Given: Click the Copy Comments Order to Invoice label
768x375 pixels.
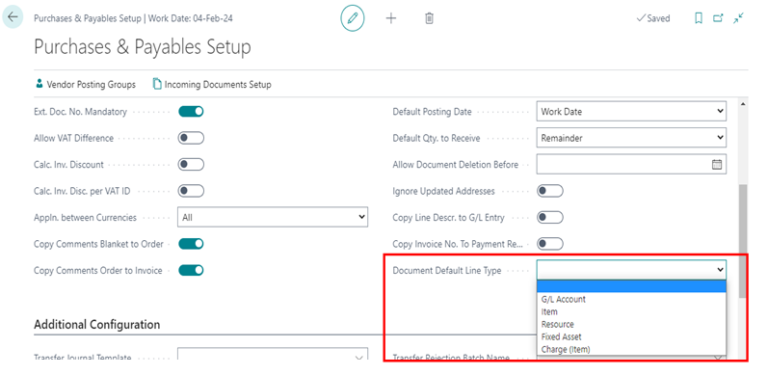Looking at the screenshot, I should coord(98,270).
